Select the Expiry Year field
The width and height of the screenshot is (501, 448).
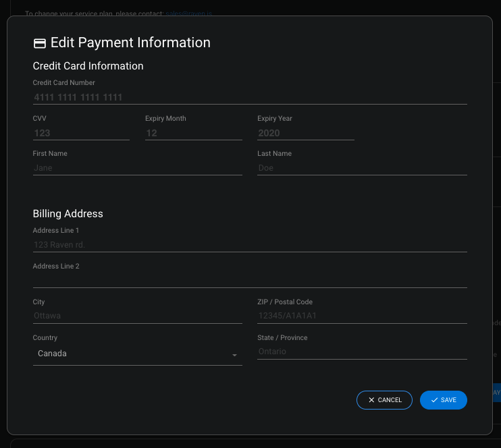point(305,133)
